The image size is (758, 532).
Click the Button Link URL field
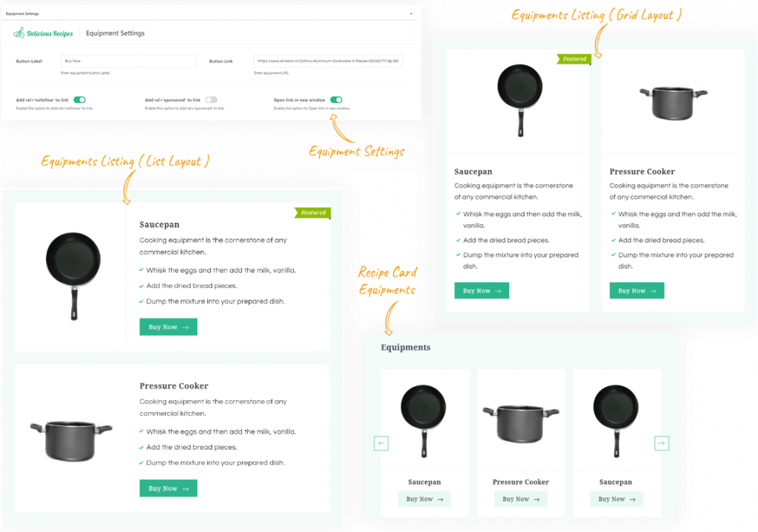pos(328,61)
